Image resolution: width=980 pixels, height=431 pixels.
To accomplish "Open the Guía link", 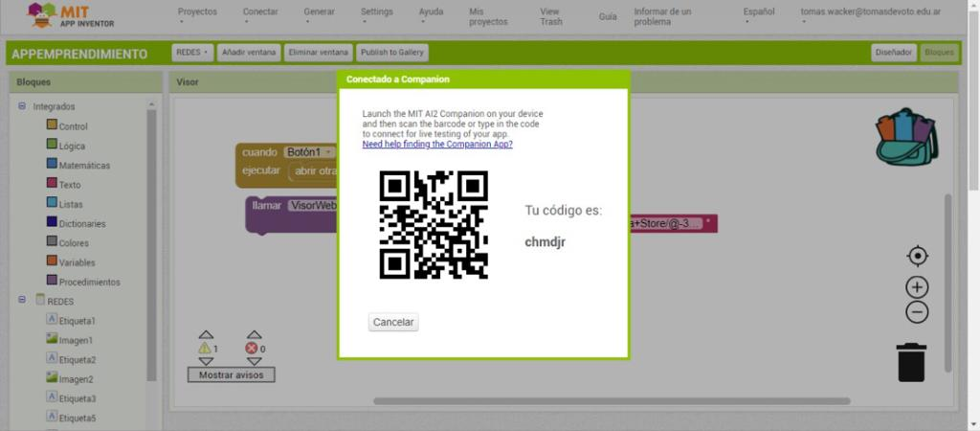I will (608, 17).
